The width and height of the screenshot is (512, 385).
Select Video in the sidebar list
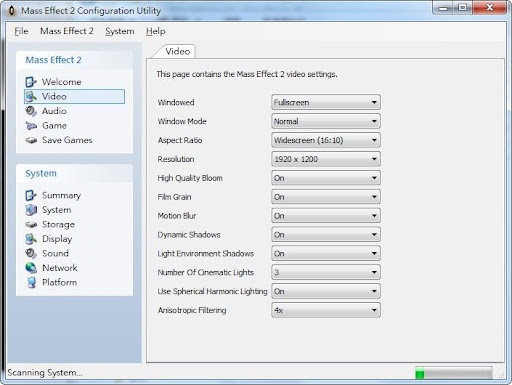(x=74, y=96)
